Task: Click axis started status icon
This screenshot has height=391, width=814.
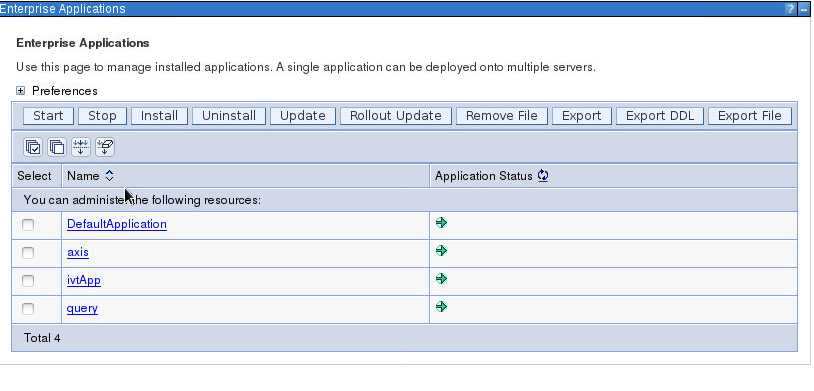Action: tap(441, 251)
